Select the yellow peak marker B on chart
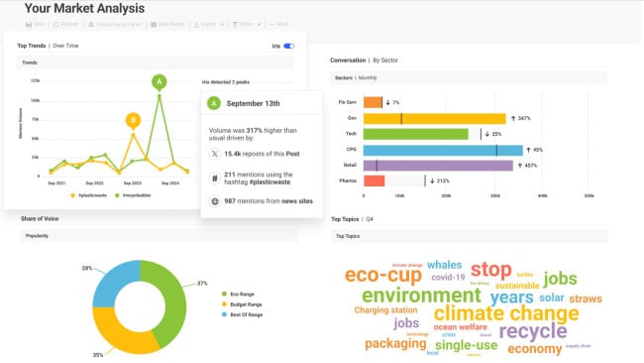 coord(133,120)
